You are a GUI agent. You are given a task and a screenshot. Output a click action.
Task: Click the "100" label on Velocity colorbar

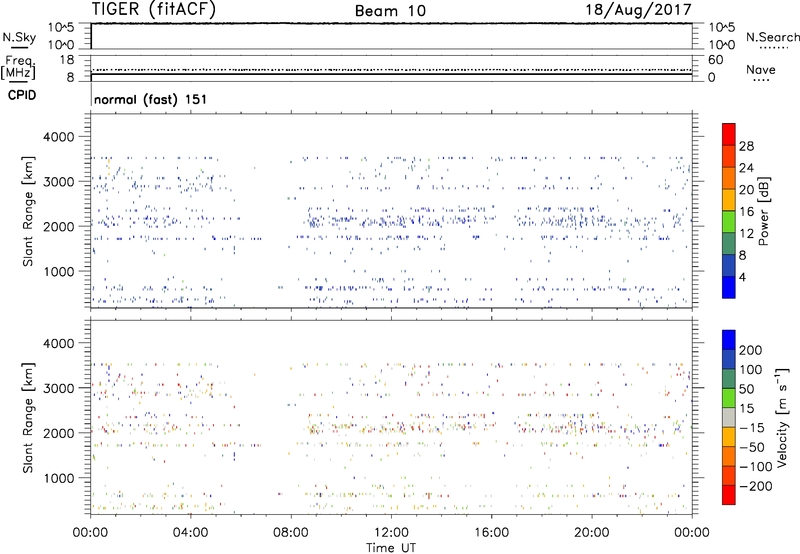click(x=751, y=369)
